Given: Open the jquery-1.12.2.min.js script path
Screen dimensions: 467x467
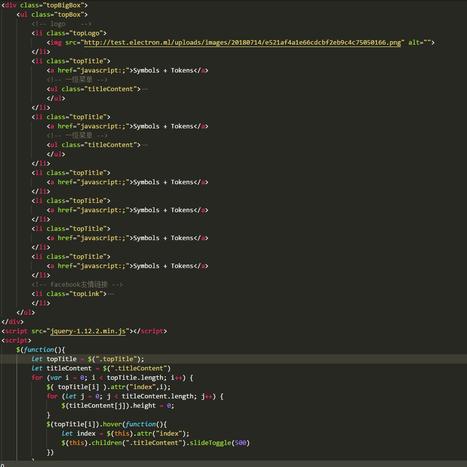Looking at the screenshot, I should click(88, 331).
